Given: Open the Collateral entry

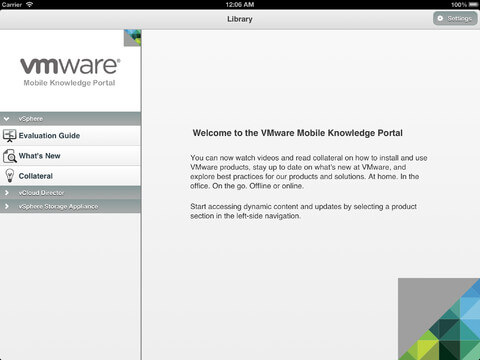Looking at the screenshot, I should tap(70, 176).
